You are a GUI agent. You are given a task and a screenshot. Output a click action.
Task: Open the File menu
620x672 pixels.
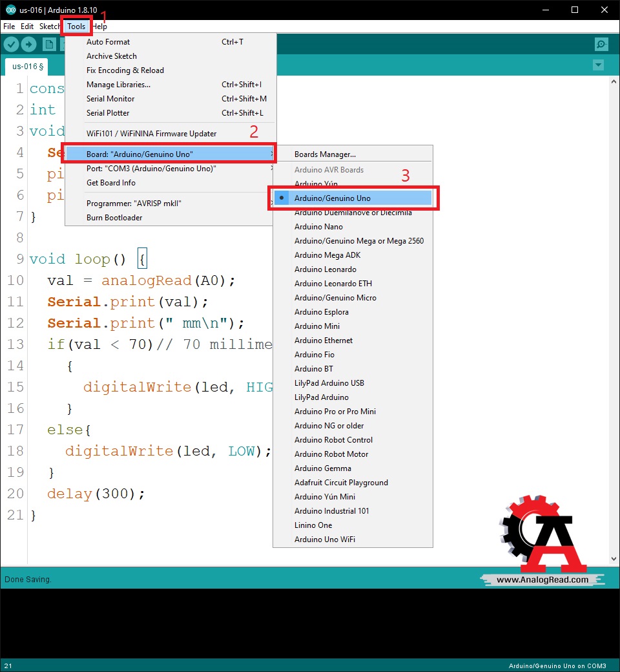[9, 26]
